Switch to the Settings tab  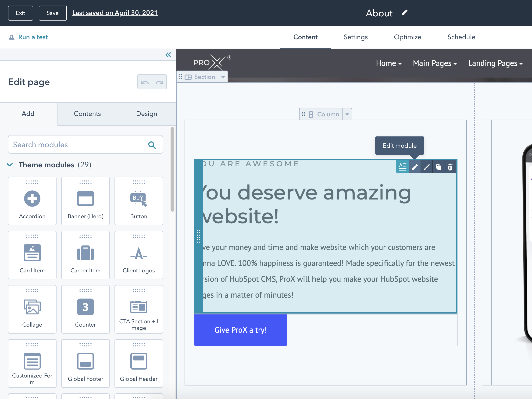[355, 37]
